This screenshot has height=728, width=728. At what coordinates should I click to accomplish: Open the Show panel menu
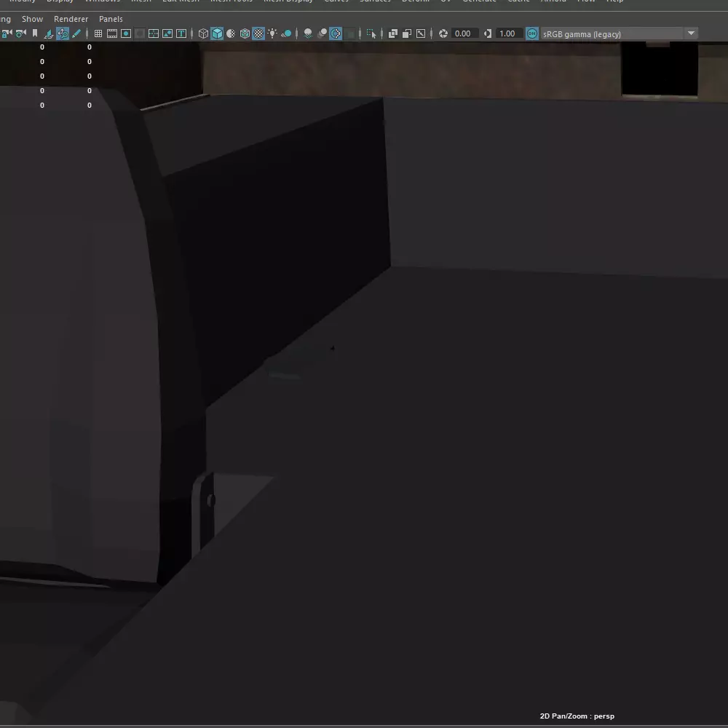pos(33,19)
